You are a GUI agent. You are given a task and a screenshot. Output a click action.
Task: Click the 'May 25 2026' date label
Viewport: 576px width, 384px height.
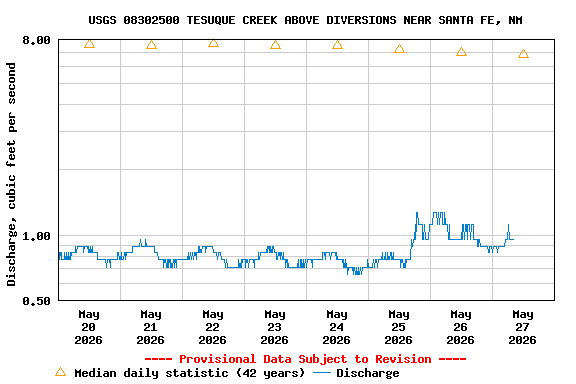(x=399, y=327)
